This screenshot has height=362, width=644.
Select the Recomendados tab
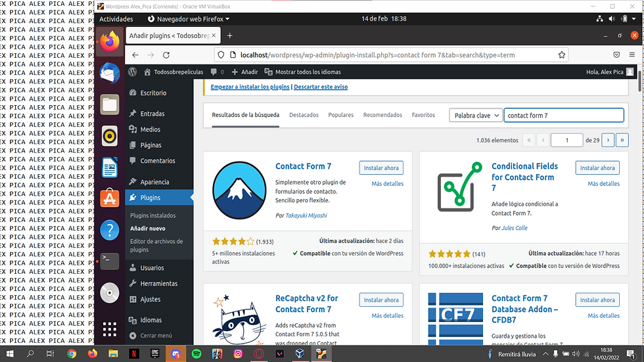click(x=382, y=115)
